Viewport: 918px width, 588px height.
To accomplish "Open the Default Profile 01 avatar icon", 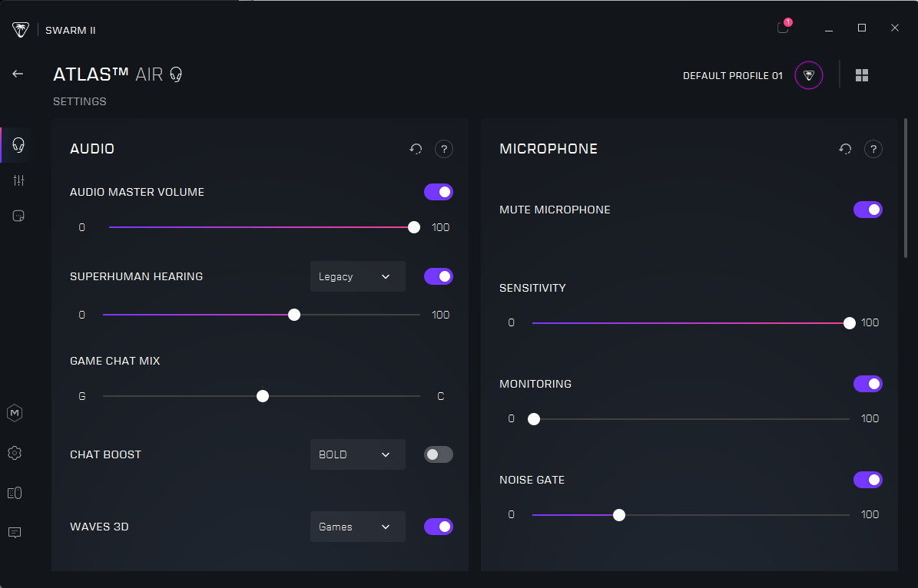I will (808, 75).
